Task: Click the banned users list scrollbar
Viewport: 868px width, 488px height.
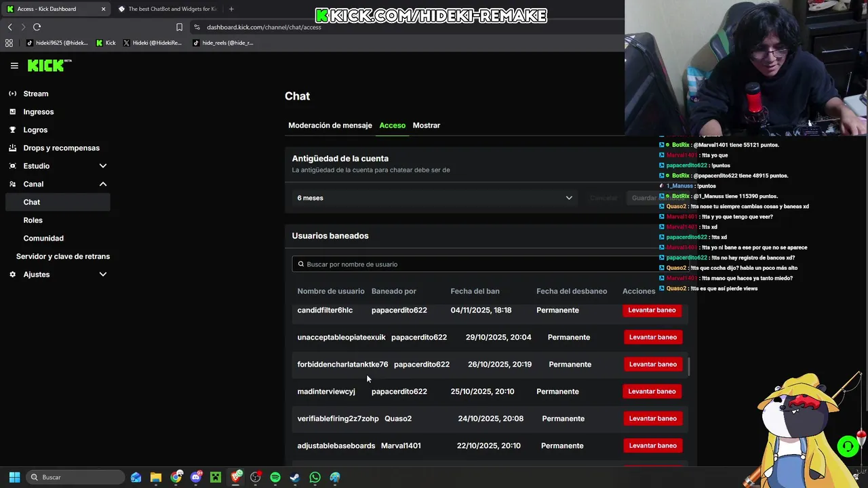Action: [x=689, y=367]
